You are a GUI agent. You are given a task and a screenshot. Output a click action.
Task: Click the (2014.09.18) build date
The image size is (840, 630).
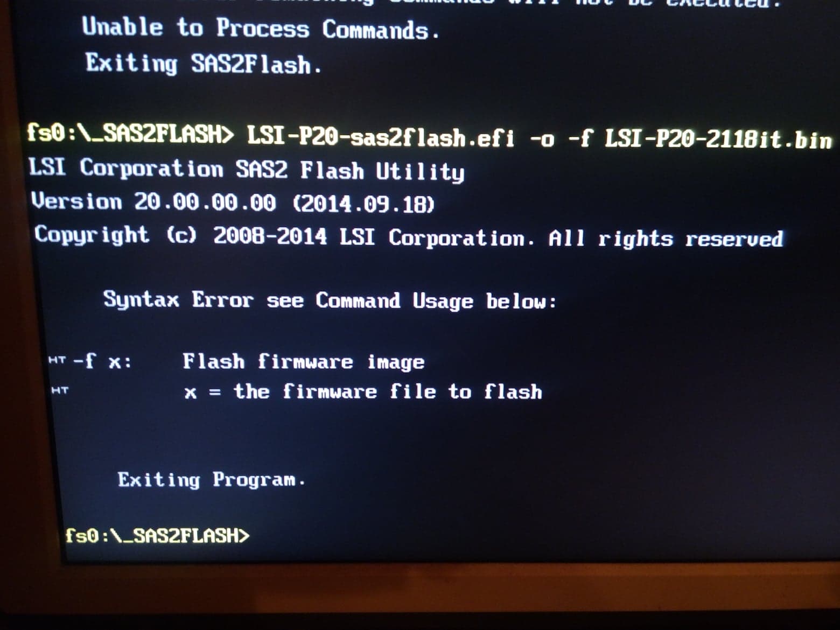click(x=363, y=204)
